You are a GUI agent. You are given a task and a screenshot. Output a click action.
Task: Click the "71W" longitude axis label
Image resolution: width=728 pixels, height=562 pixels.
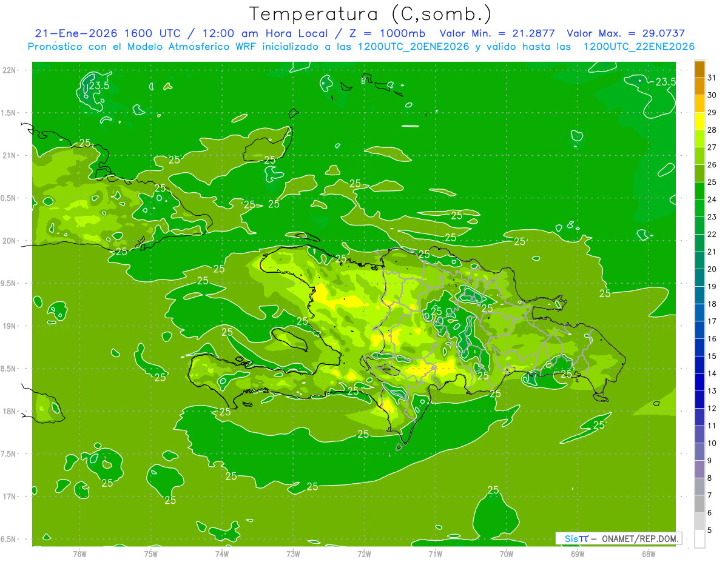click(435, 554)
